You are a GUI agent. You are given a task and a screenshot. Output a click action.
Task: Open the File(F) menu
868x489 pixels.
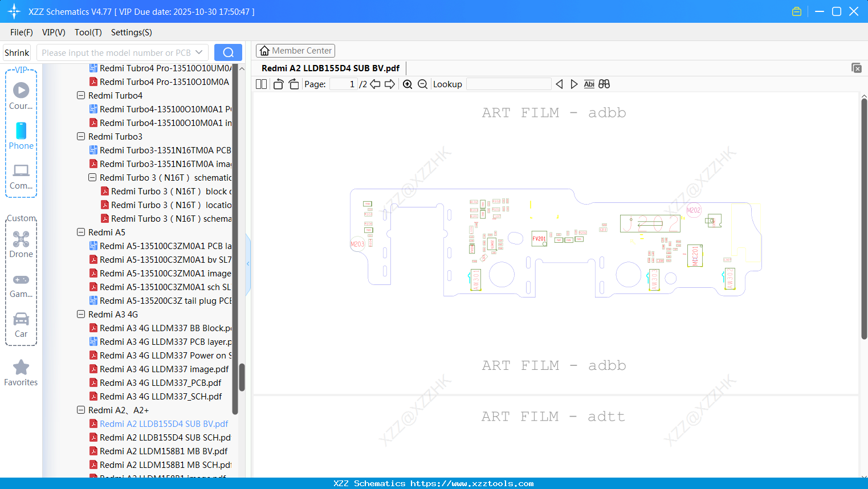coord(22,32)
